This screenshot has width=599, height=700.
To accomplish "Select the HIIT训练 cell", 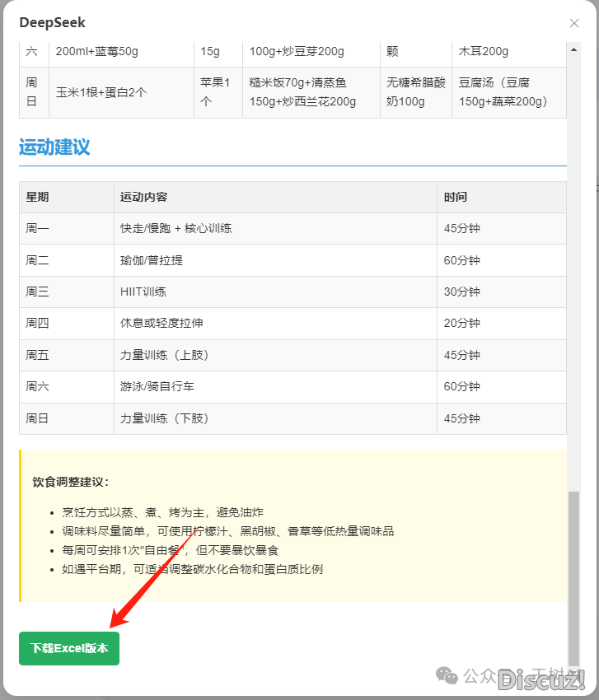I will [x=275, y=292].
